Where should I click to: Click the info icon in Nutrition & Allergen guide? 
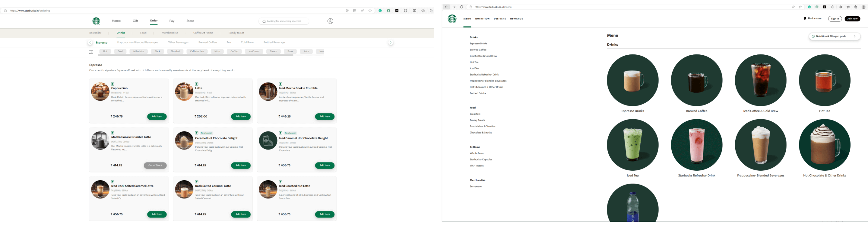coord(813,37)
